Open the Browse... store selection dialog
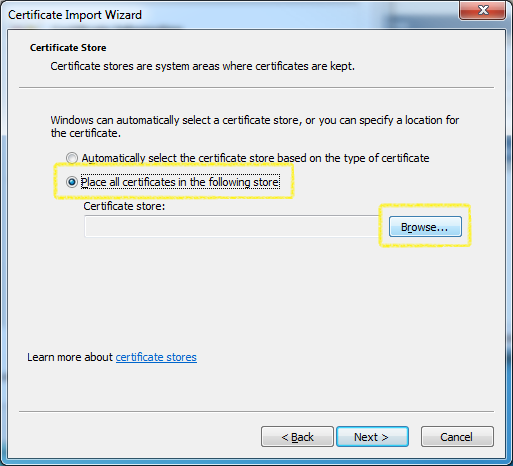The width and height of the screenshot is (513, 466). click(425, 227)
